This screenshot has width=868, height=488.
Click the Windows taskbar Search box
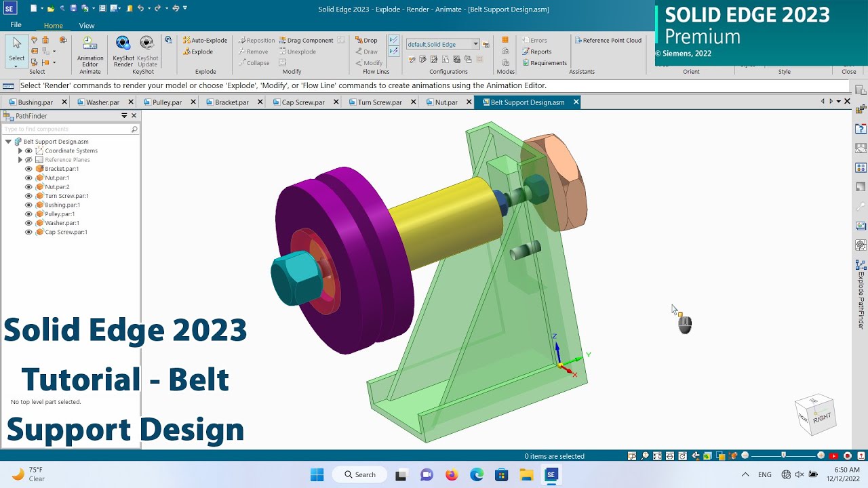(x=359, y=474)
